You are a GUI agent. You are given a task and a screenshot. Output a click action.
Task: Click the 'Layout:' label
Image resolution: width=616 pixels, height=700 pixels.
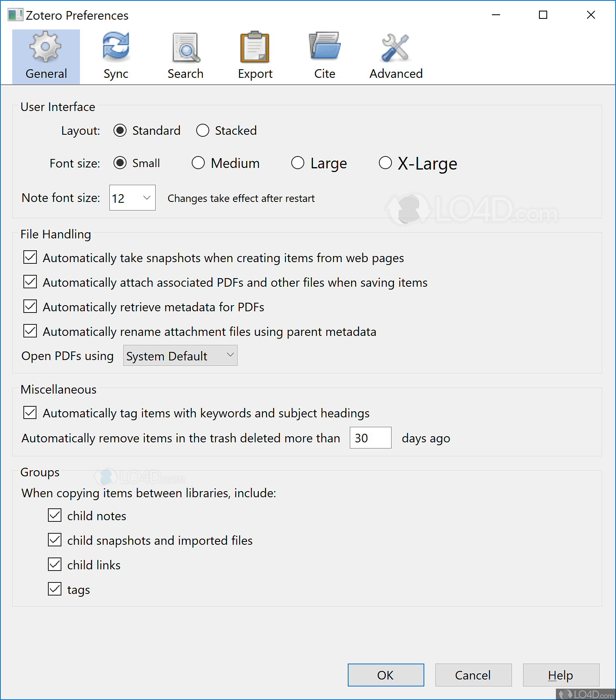tap(81, 131)
